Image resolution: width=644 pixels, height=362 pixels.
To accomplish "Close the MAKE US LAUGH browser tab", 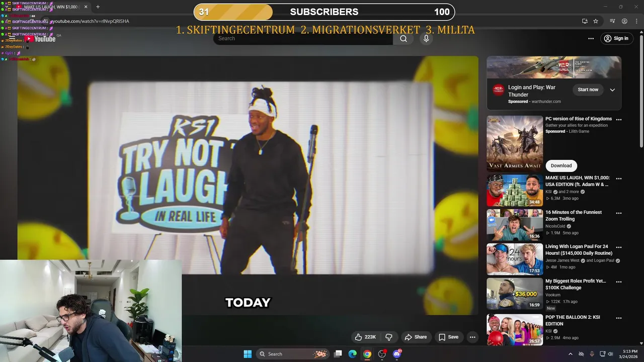I will coord(86,7).
